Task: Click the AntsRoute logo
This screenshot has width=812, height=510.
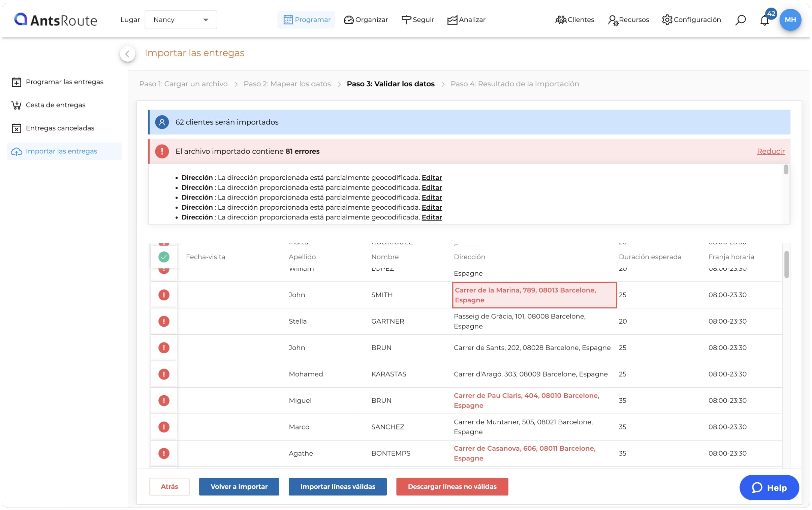Action: (x=56, y=20)
